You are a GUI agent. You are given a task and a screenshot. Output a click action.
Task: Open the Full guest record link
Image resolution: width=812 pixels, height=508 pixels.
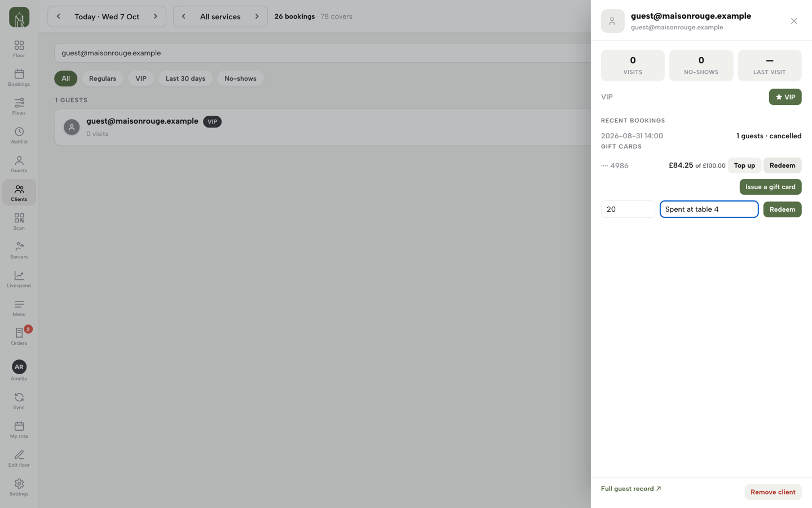coord(631,489)
